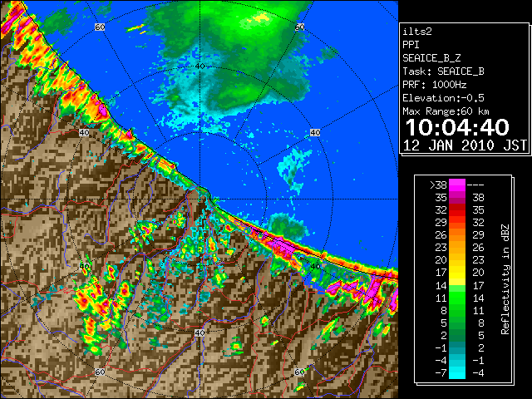
Task: Click the 60 km ring label southwest
Action: click(100, 372)
